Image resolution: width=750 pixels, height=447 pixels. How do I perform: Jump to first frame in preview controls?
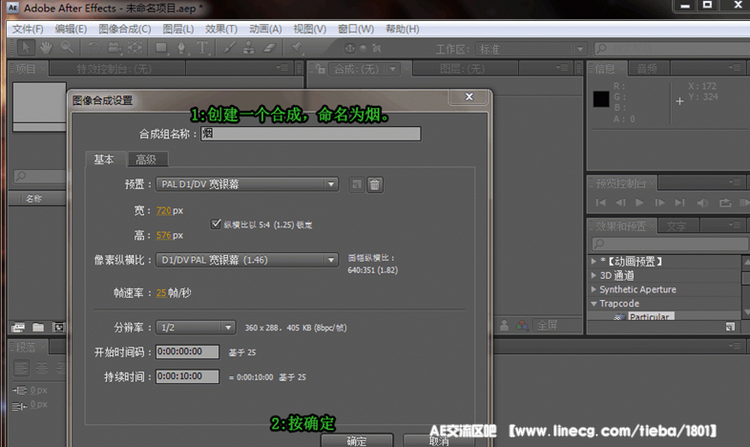click(601, 203)
